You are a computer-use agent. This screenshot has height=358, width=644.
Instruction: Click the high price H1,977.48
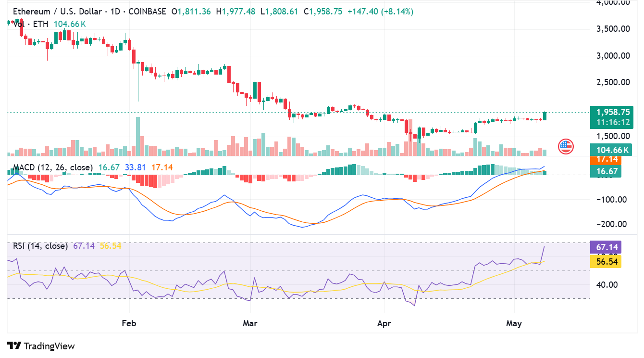pyautogui.click(x=235, y=11)
